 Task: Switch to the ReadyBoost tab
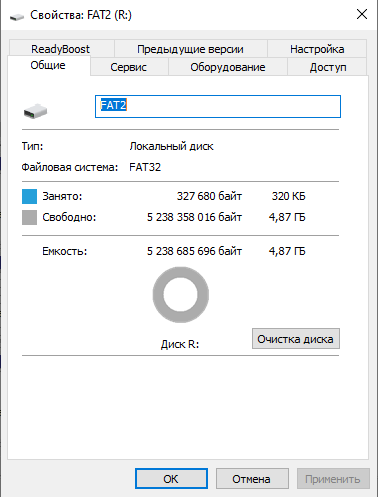(x=62, y=49)
